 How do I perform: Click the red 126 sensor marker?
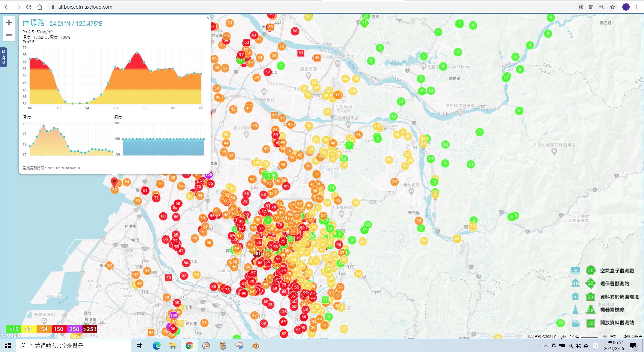click(283, 312)
